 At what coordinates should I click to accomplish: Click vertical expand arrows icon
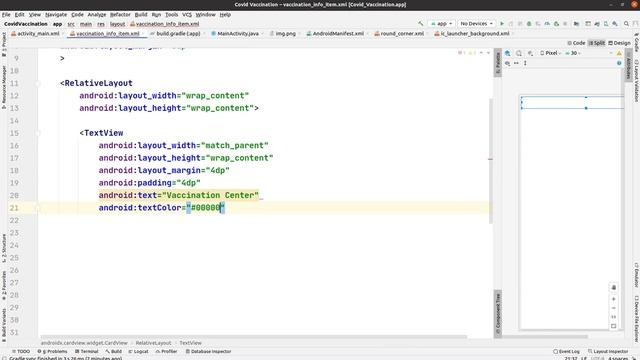tap(525, 63)
